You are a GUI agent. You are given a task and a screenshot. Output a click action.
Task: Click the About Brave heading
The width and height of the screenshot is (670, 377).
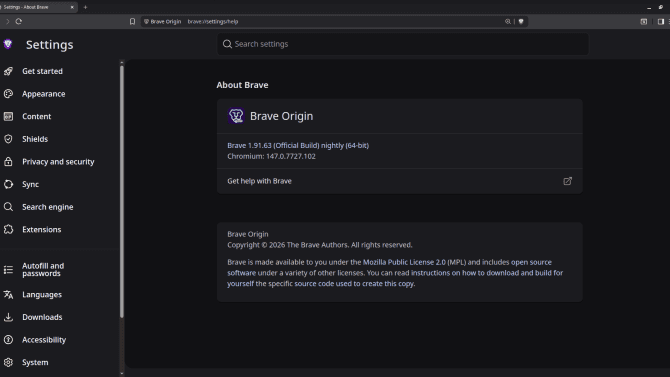click(242, 85)
